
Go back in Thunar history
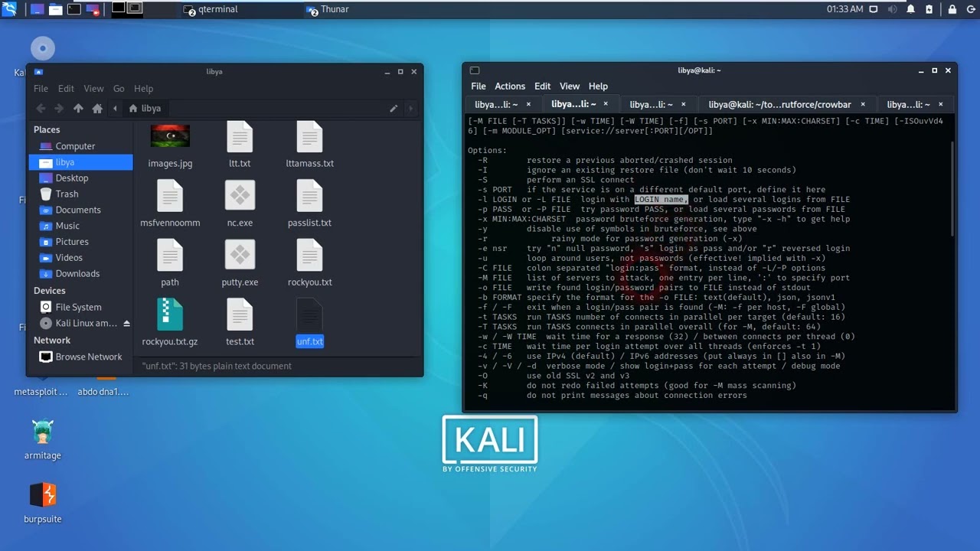point(41,109)
